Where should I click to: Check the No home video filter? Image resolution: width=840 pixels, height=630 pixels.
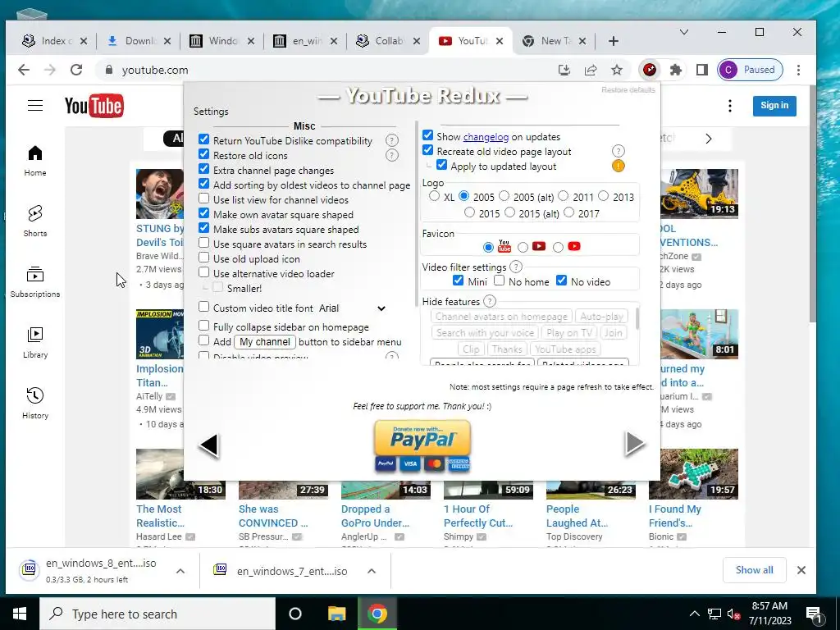[500, 281]
